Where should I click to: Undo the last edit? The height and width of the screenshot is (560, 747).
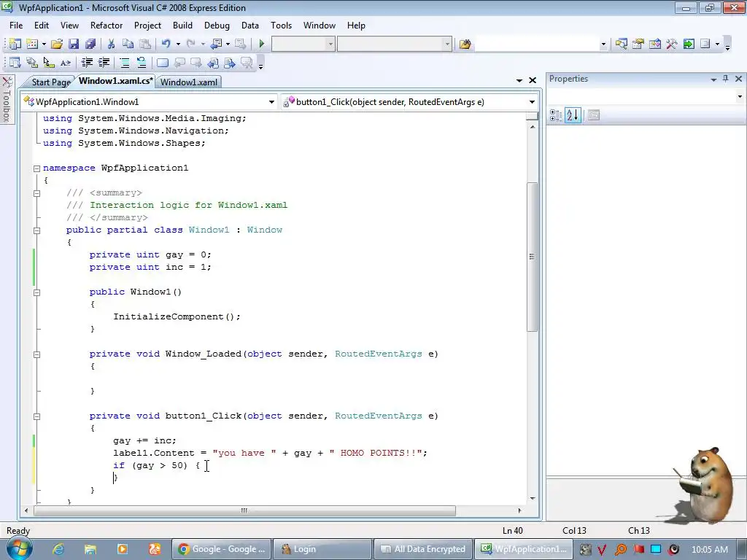[166, 44]
